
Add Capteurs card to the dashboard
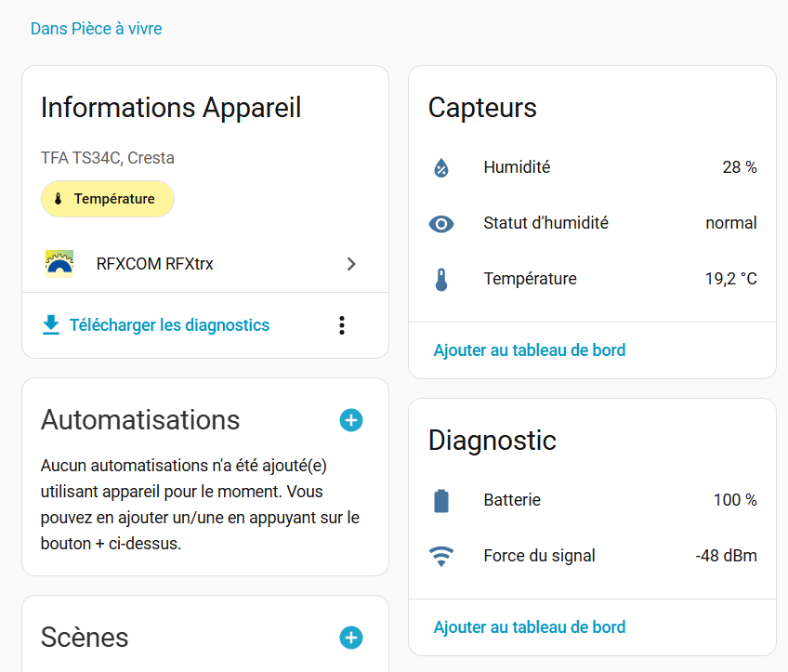point(530,350)
